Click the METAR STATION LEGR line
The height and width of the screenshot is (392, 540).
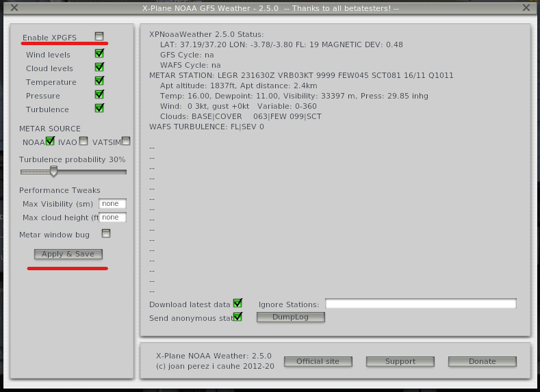[301, 75]
